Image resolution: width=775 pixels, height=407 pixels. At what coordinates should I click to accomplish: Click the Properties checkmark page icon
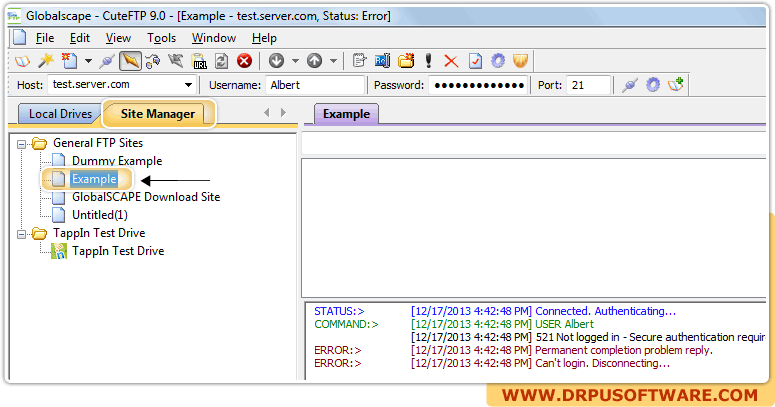pos(475,61)
